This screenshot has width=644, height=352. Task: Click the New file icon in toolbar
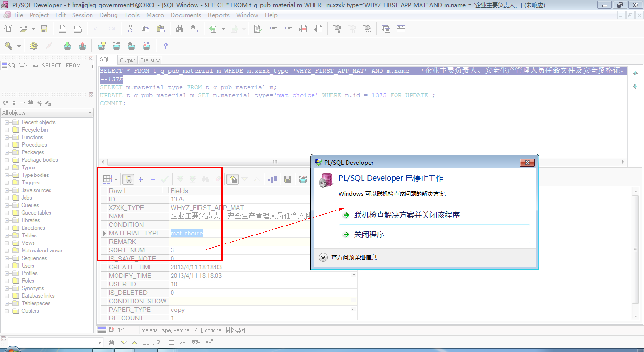click(8, 29)
